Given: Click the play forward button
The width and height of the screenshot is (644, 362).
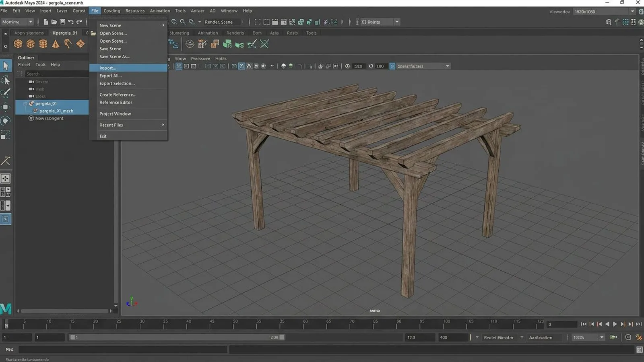Looking at the screenshot, I should (x=615, y=324).
